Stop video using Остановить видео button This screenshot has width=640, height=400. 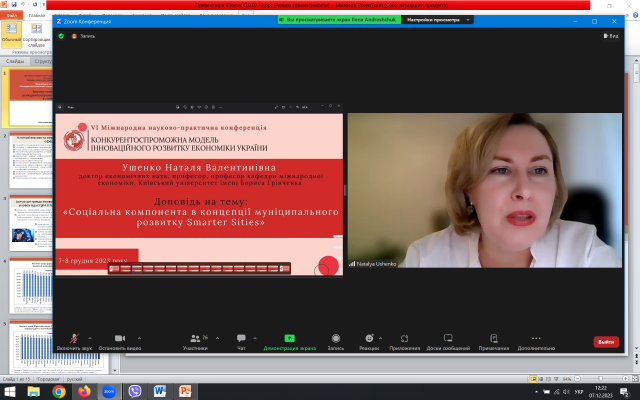tap(119, 340)
